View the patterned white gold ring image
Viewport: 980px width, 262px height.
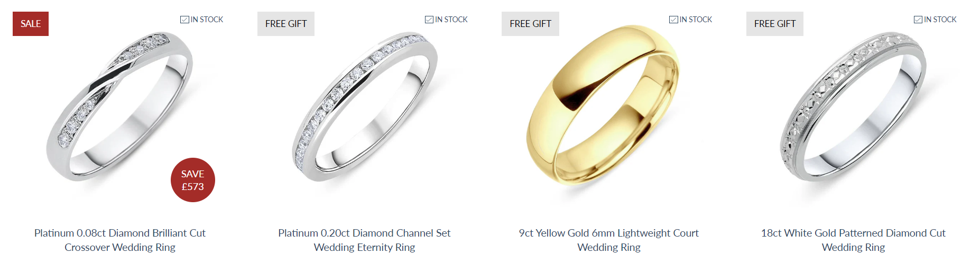click(853, 106)
